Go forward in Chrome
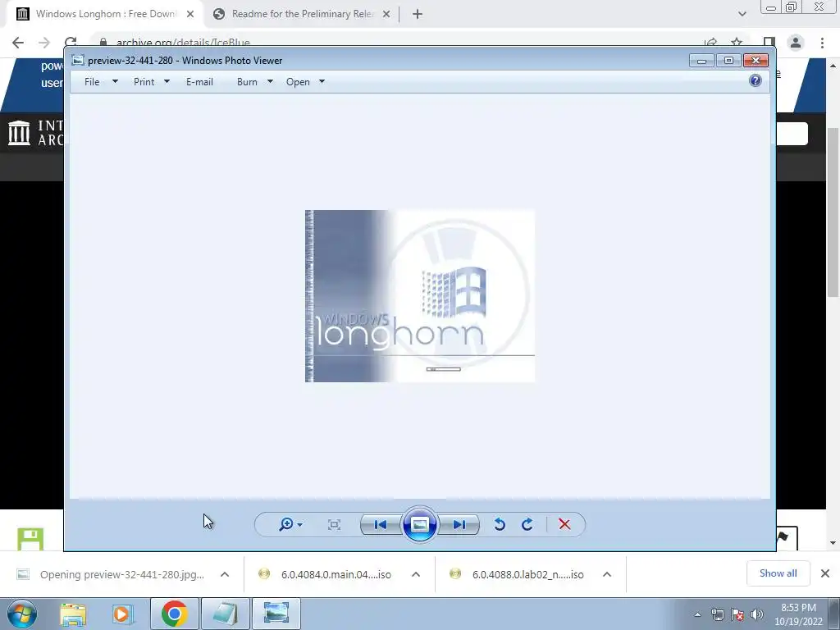840x630 pixels. tap(44, 43)
